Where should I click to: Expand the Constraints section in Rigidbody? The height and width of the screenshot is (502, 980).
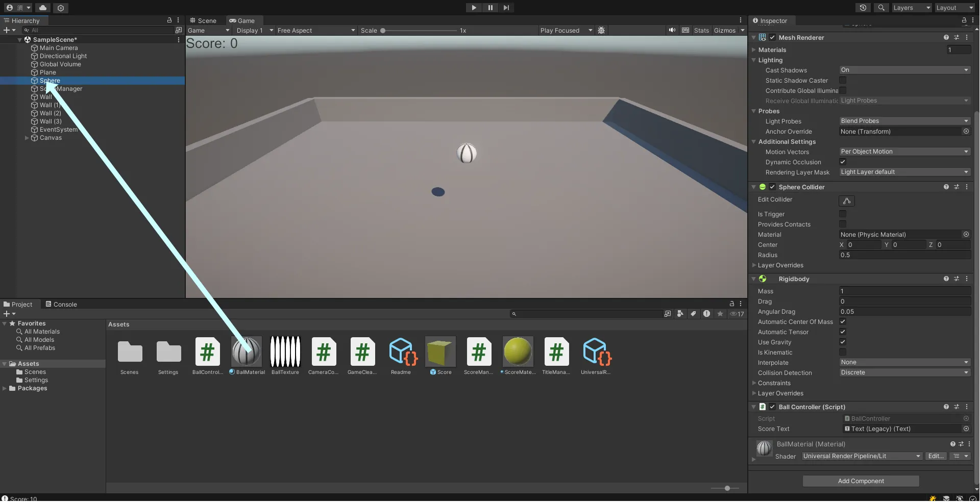click(774, 383)
